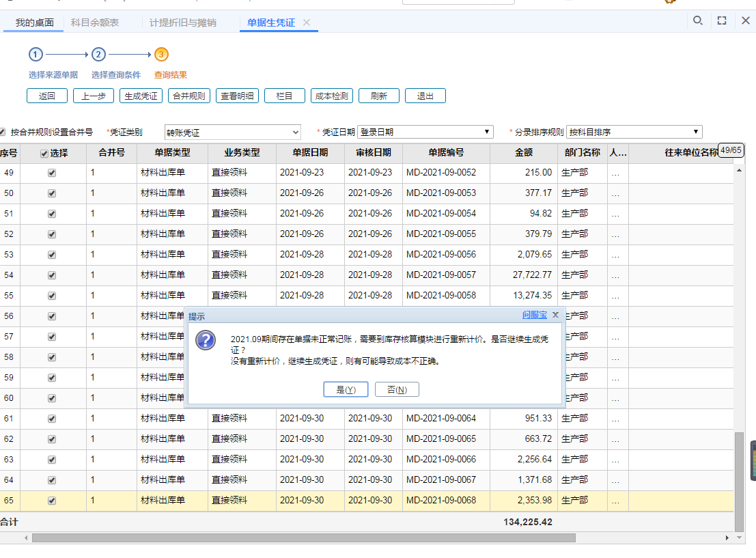Uncheck row 50 selection checkbox
756x558 pixels.
click(x=52, y=193)
